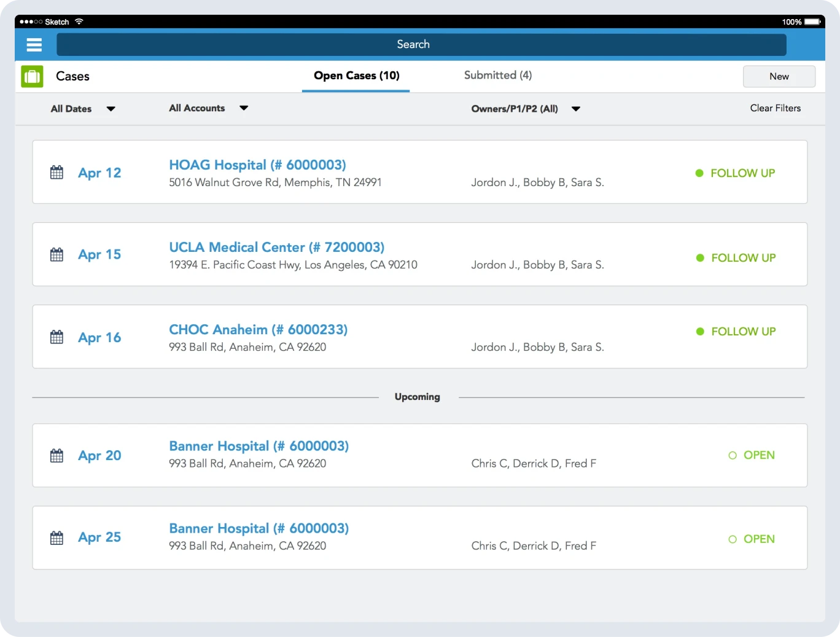Screen dimensions: 840x637
Task: Click open-circle status icon for Apr 25 case
Action: tap(733, 539)
